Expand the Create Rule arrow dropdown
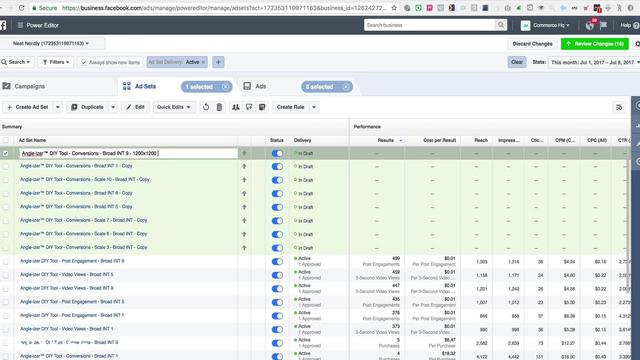Image resolution: width=640 pixels, height=360 pixels. pyautogui.click(x=314, y=107)
